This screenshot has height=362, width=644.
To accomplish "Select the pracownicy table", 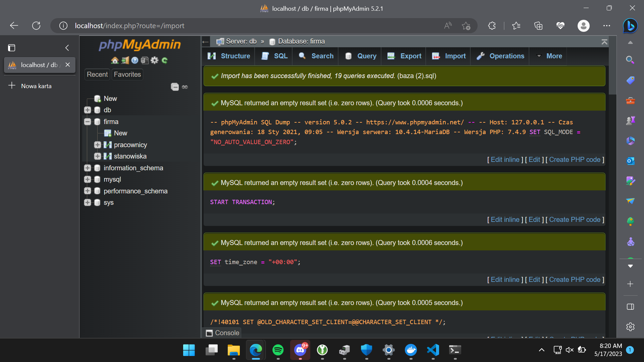I will point(130,145).
